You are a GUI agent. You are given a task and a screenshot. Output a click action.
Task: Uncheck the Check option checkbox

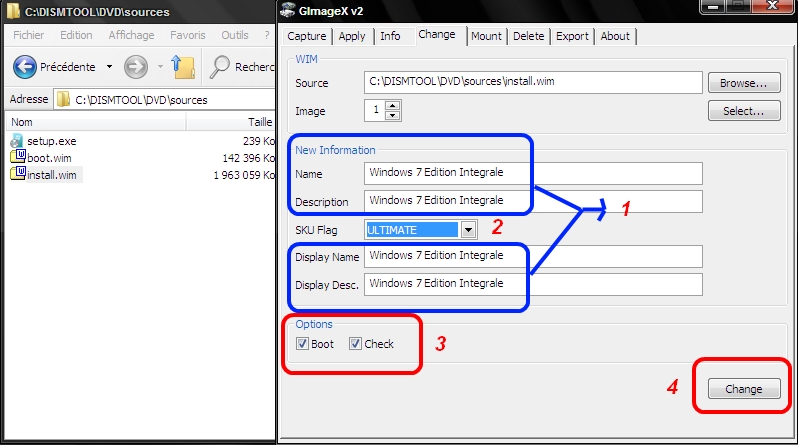point(355,344)
